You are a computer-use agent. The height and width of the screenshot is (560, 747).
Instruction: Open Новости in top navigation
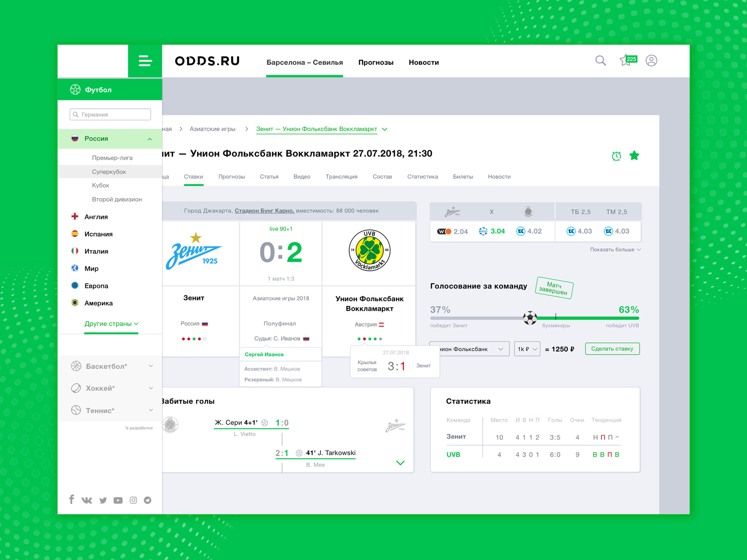tap(424, 63)
